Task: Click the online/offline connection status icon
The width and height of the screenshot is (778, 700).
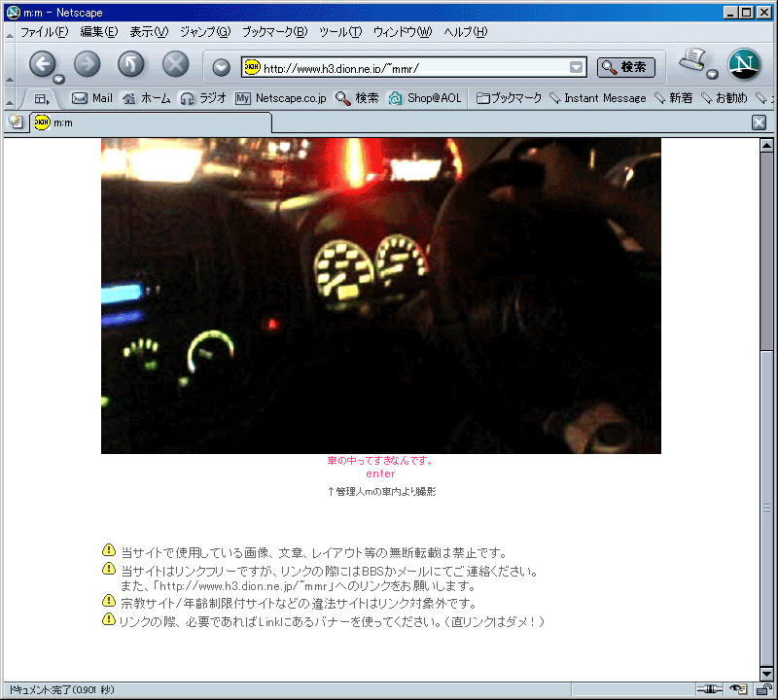Action: [x=710, y=688]
